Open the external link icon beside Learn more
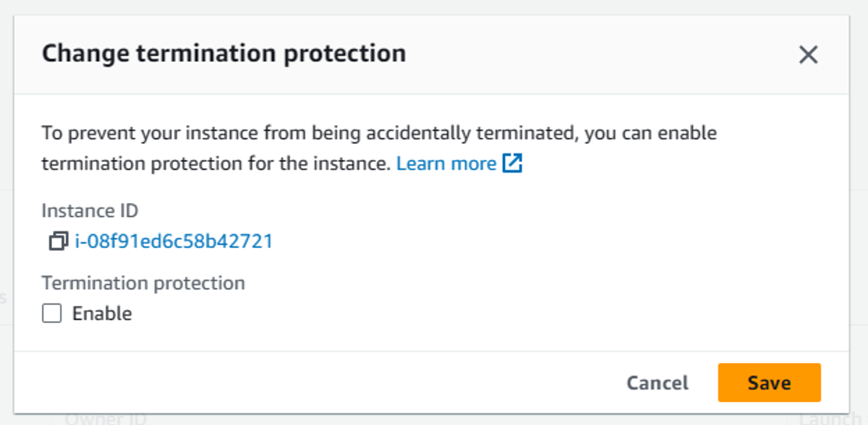Image resolution: width=868 pixels, height=425 pixels. pyautogui.click(x=512, y=163)
